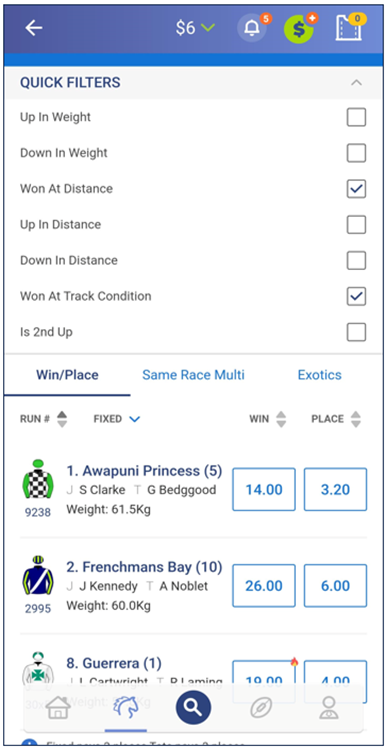Expand the $6 balance dropdown

(x=195, y=28)
